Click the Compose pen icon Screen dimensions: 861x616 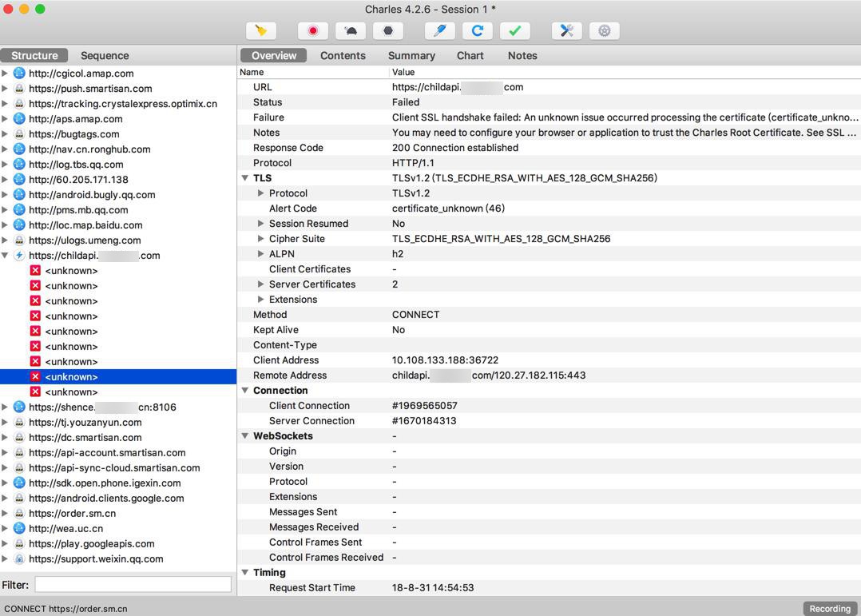click(440, 31)
